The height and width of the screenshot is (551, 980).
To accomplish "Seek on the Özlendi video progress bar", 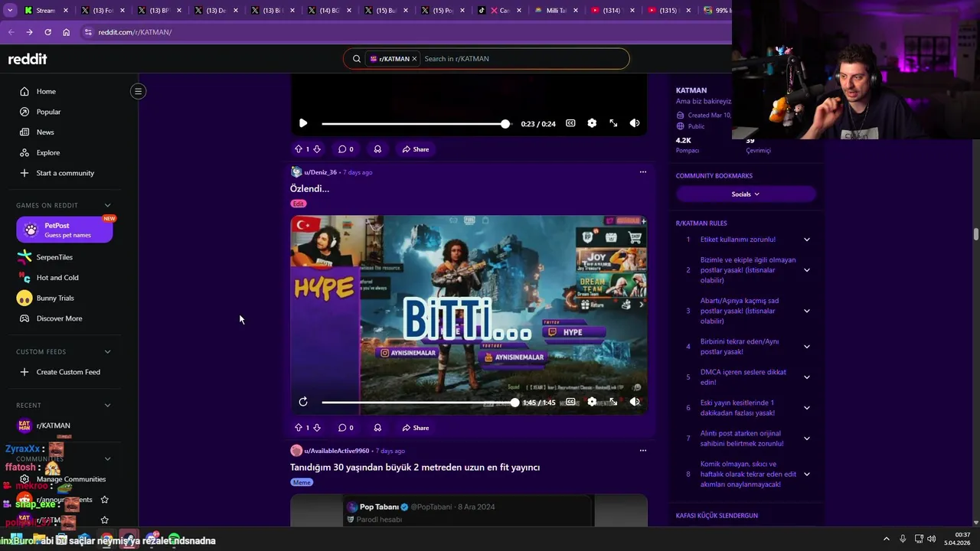I will click(x=419, y=402).
